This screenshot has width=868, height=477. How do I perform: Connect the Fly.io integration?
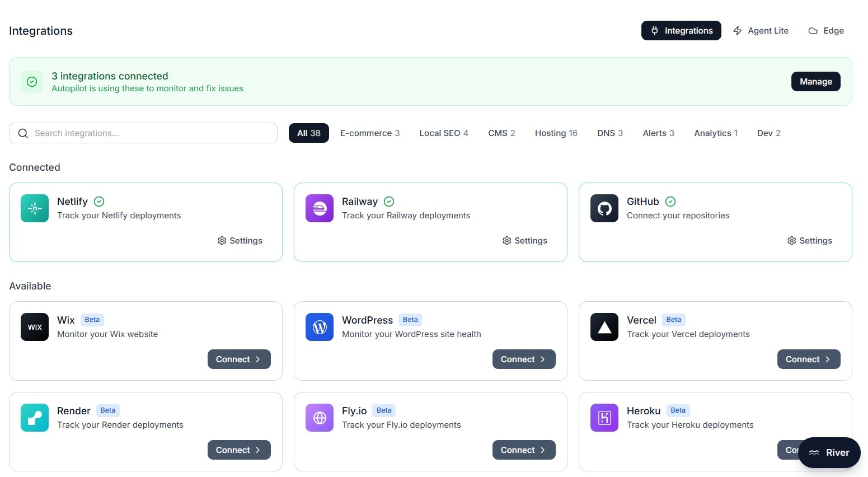[x=524, y=450]
